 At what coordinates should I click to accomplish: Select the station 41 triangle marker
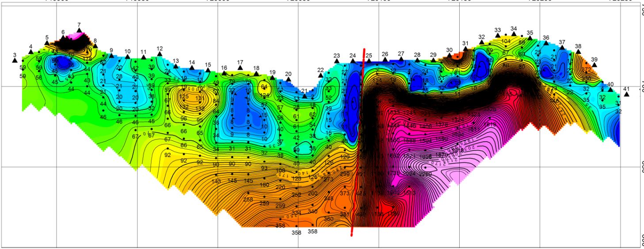(x=626, y=94)
